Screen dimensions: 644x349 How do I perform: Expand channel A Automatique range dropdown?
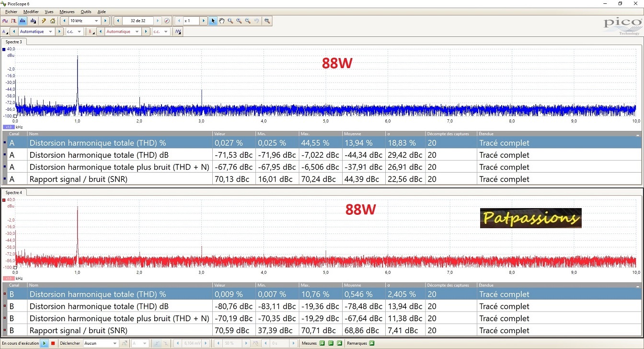[50, 32]
